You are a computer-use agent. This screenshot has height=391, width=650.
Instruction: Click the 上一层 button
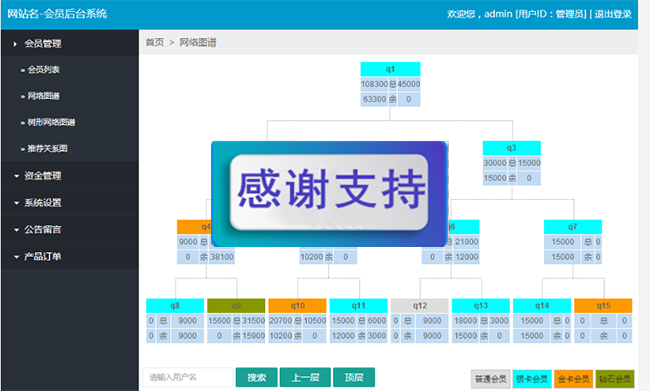(305, 377)
